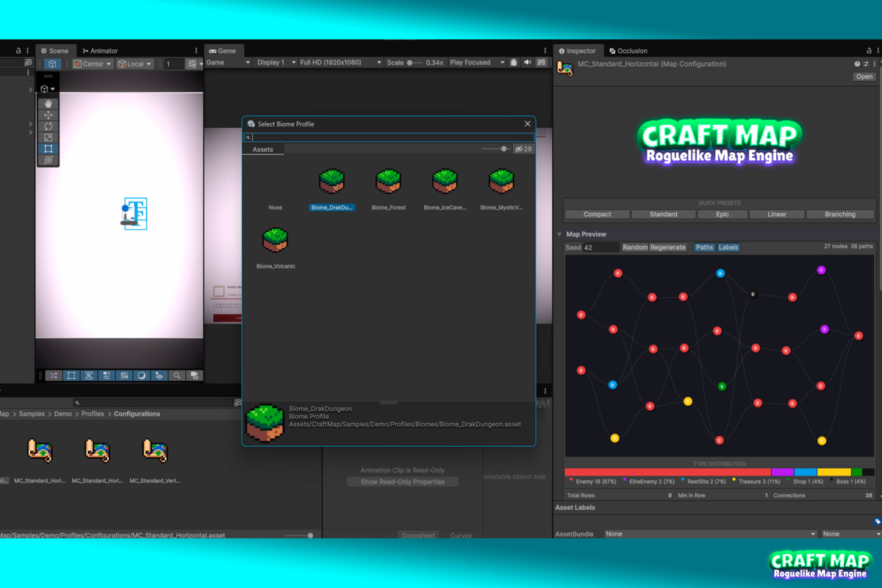Click the Seed input field
Screen dimensions: 882x588
(x=601, y=248)
